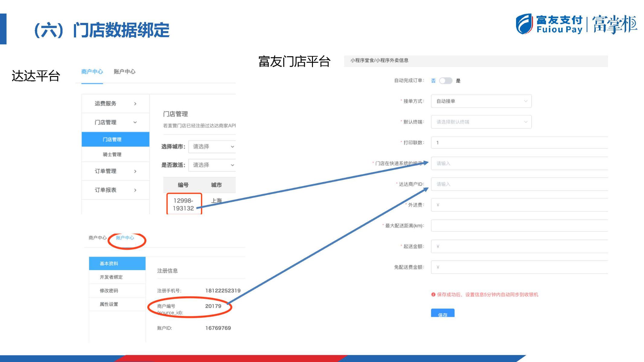Switch to circled 账户中心 tab in lower panel
Screen dimensions: 644x362
pyautogui.click(x=125, y=238)
